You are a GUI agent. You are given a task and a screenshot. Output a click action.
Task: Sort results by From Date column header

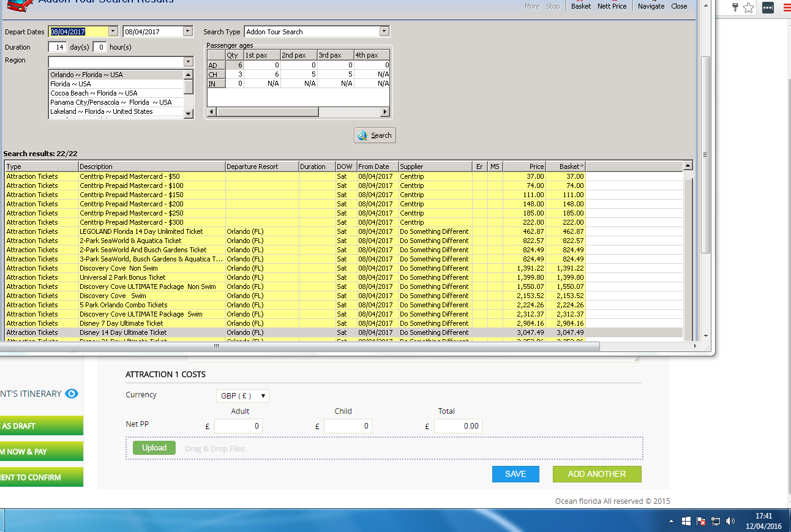click(x=377, y=167)
